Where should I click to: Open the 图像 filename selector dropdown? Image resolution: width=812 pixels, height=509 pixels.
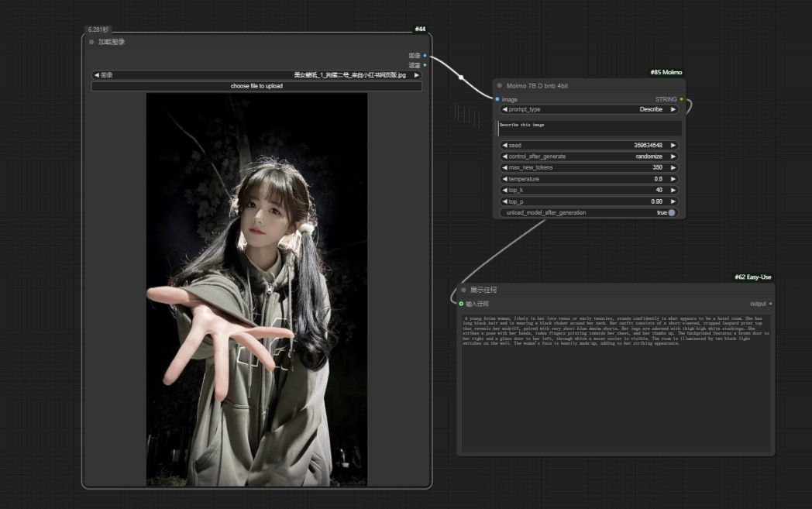point(256,75)
